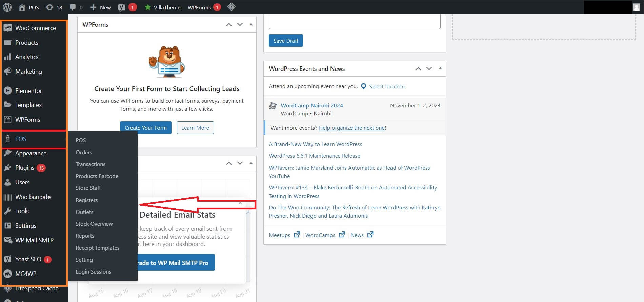This screenshot has width=644, height=302.
Task: Collapse the WordPress Events and News panel
Action: point(440,68)
